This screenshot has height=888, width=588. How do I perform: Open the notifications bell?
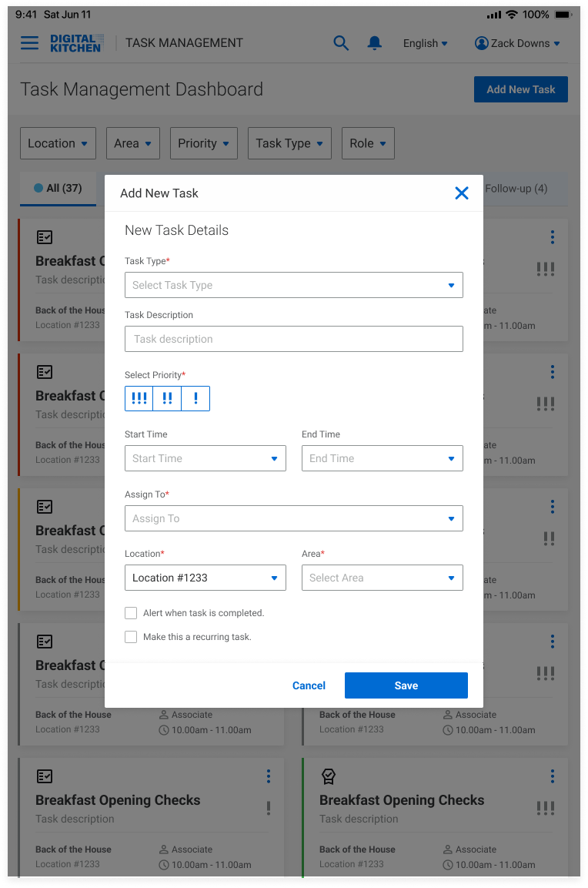[x=375, y=43]
